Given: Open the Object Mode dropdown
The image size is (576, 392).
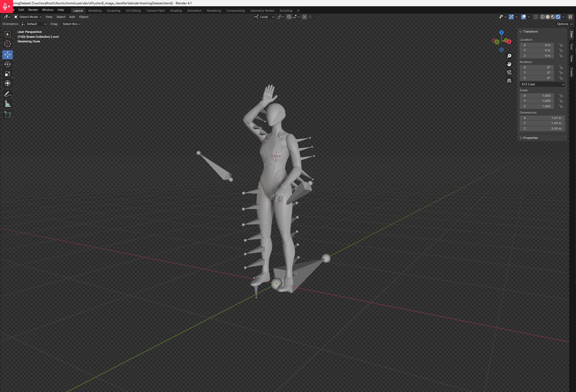Looking at the screenshot, I should coord(28,17).
